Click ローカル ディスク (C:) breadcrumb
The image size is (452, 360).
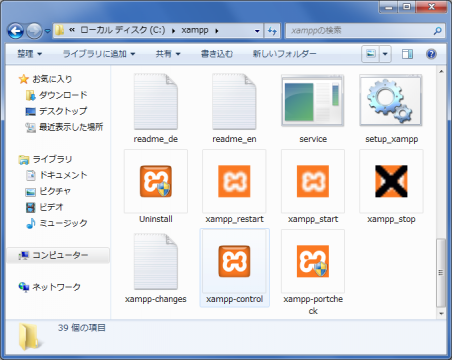tap(123, 30)
